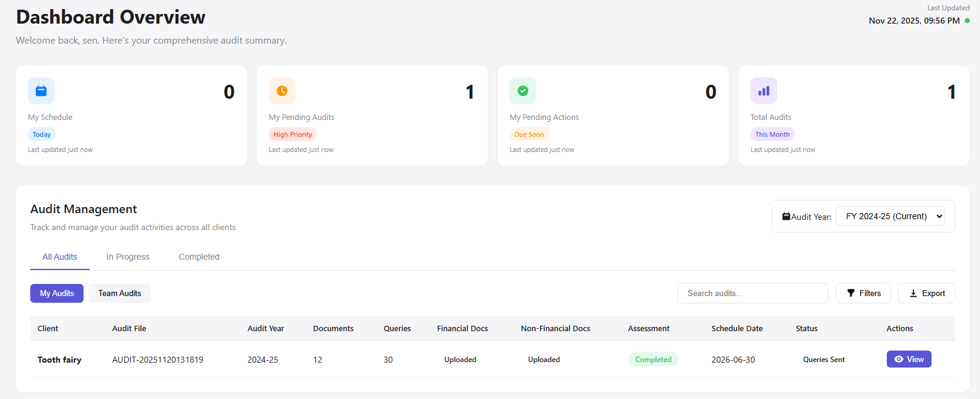Click the funnel icon on Filters

point(851,293)
